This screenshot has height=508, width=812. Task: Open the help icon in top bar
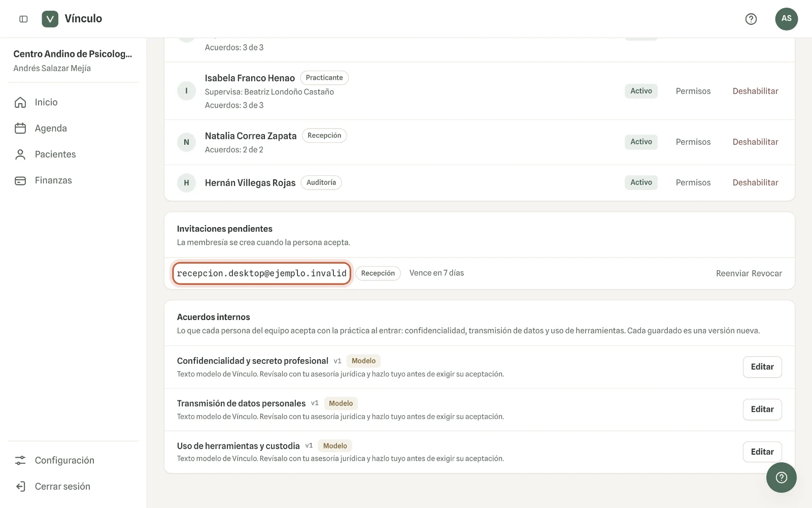click(x=751, y=19)
